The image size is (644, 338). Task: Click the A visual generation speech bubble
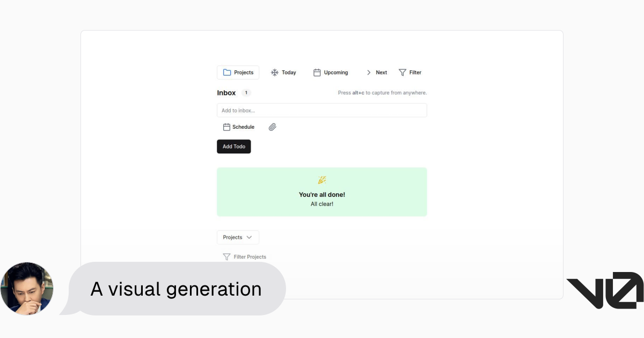[176, 289]
